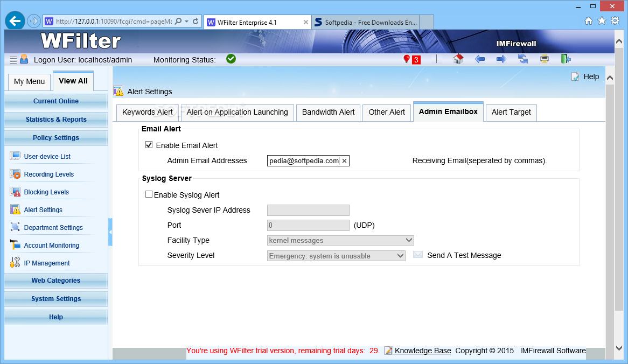Select the My Menu tab

coord(29,82)
